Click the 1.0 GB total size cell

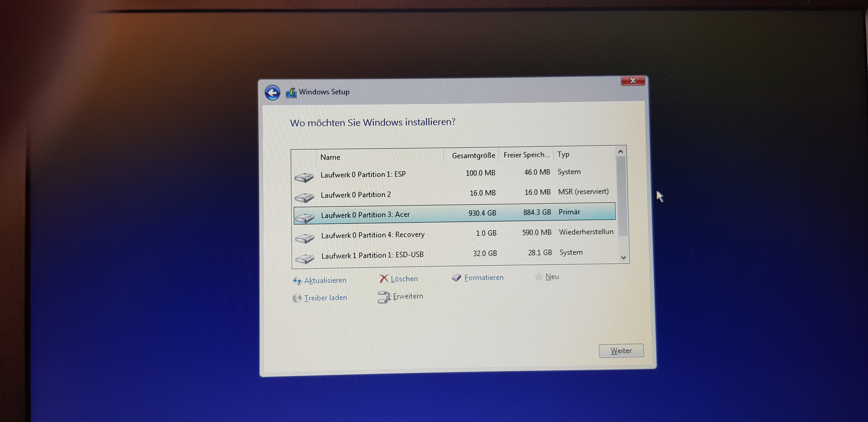click(486, 233)
